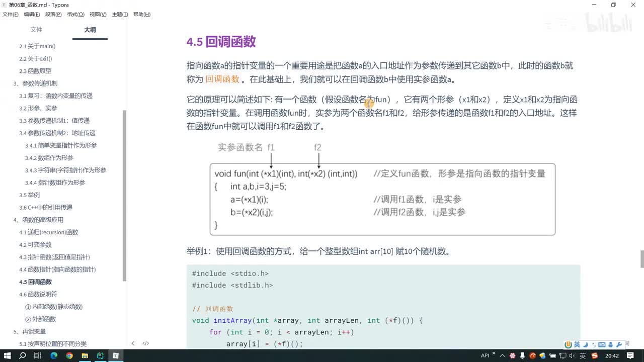Jump to outline heading 3.5 举例
Viewport: 644px width, 362px height.
(29, 195)
